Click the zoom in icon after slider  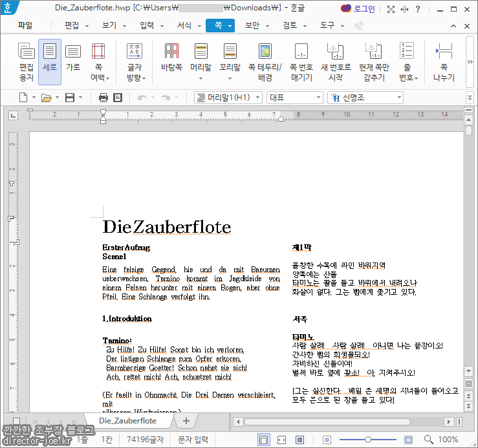click(408, 440)
